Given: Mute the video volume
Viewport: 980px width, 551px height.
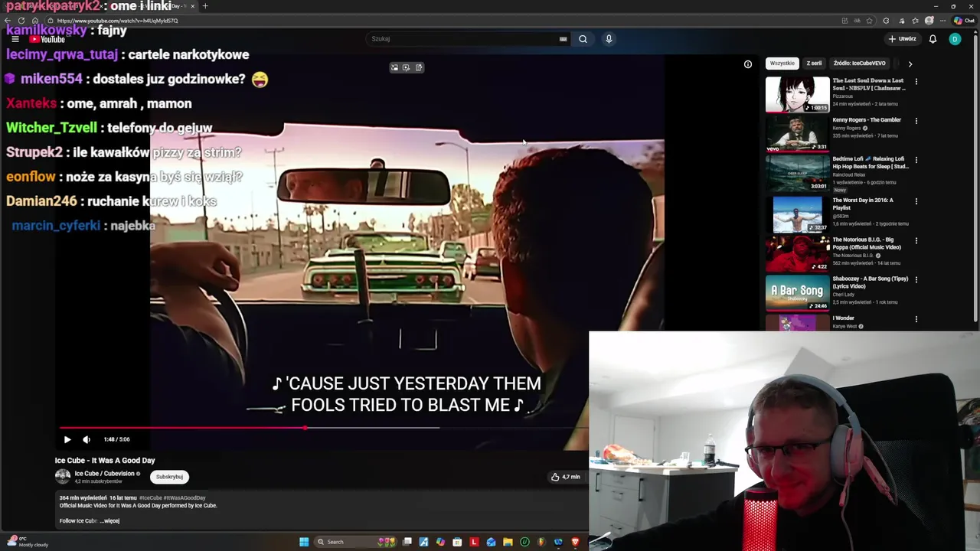Looking at the screenshot, I should coord(87,439).
